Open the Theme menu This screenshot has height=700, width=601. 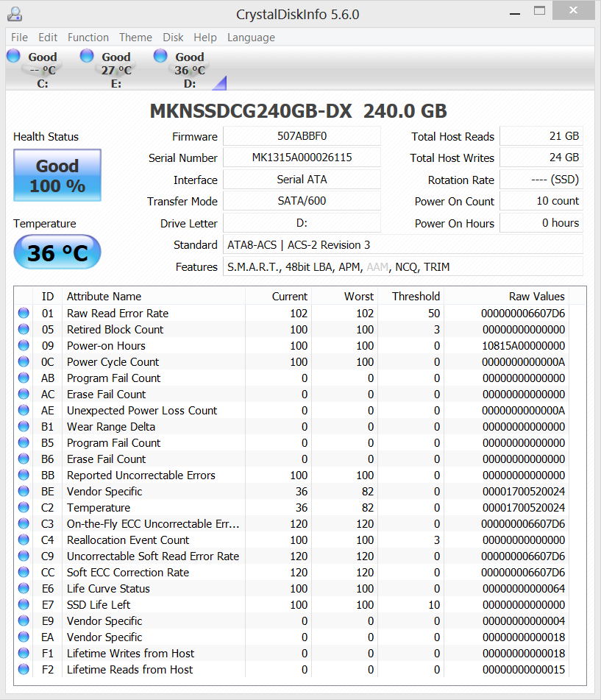[x=135, y=38]
